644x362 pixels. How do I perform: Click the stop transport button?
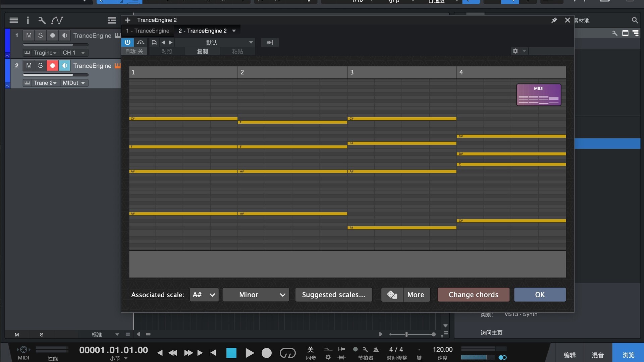pos(231,353)
